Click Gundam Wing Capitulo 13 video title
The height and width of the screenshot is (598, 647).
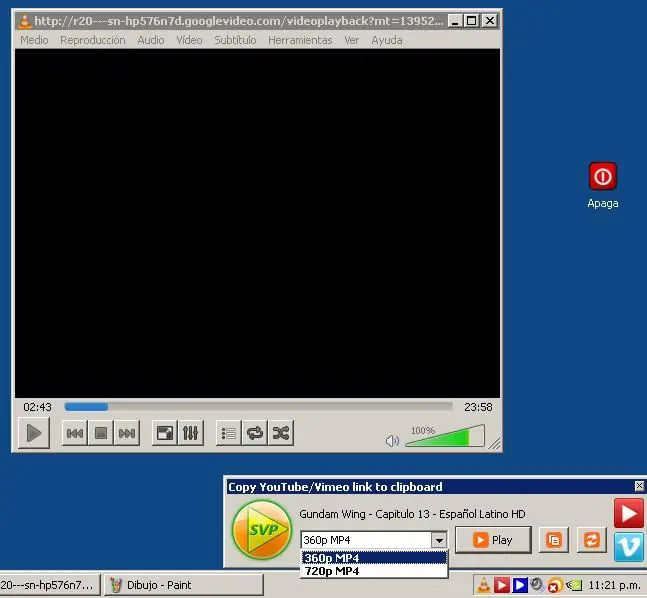(x=412, y=514)
